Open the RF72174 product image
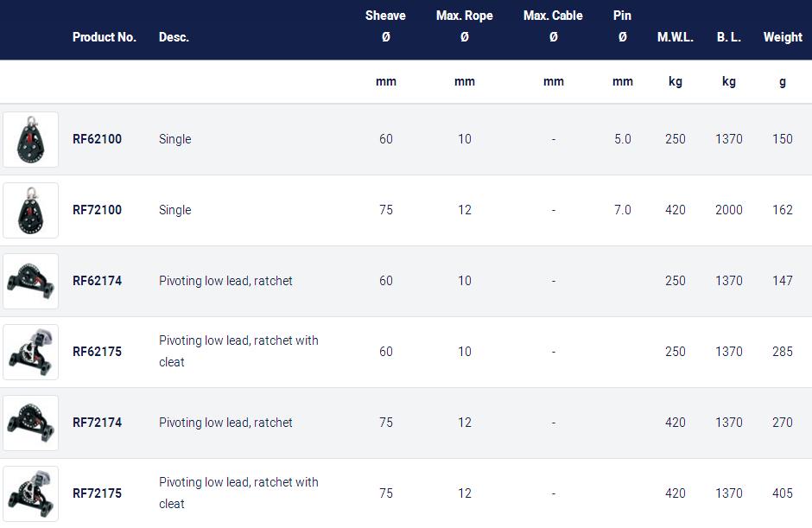Viewport: 812px width, 528px height. (30, 423)
